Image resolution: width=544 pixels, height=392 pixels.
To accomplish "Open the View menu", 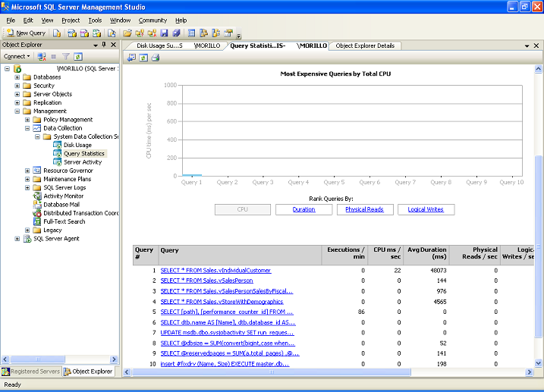I will click(x=47, y=20).
